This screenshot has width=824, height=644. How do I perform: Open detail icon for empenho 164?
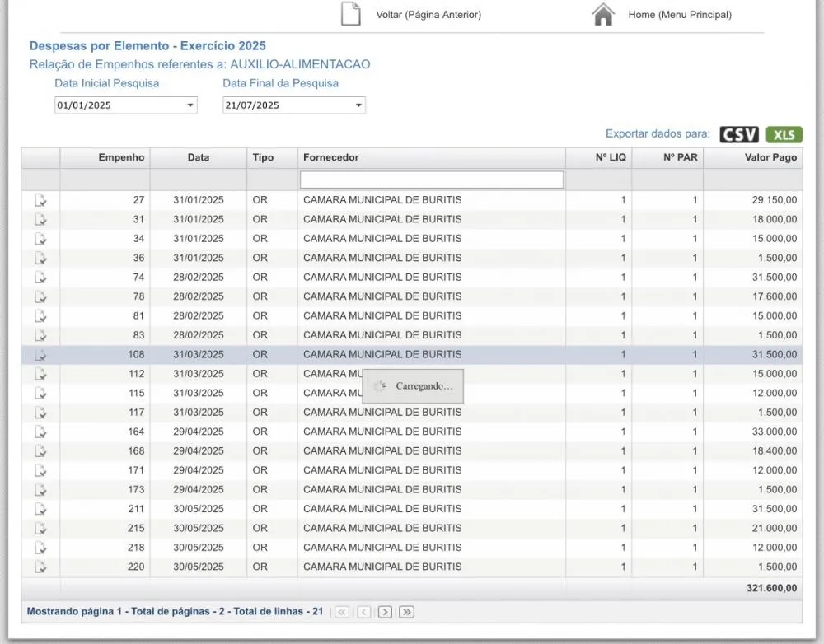[40, 432]
